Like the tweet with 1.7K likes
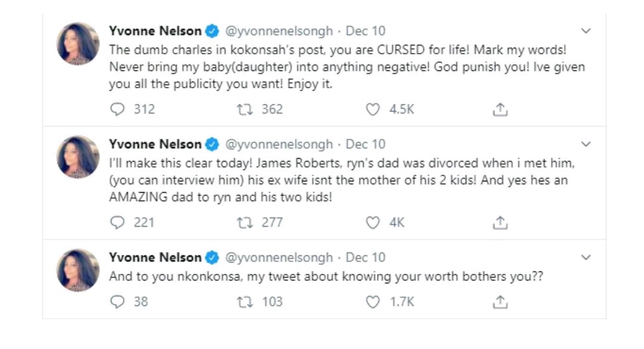 click(373, 301)
